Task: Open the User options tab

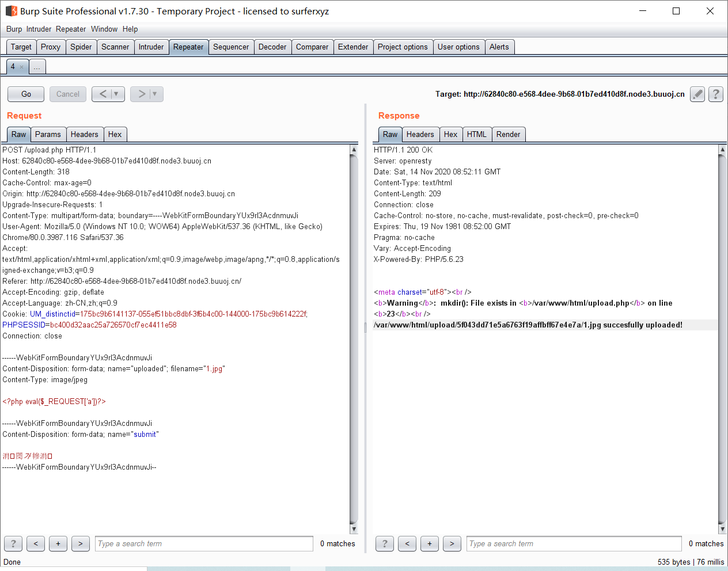Action: [x=458, y=47]
